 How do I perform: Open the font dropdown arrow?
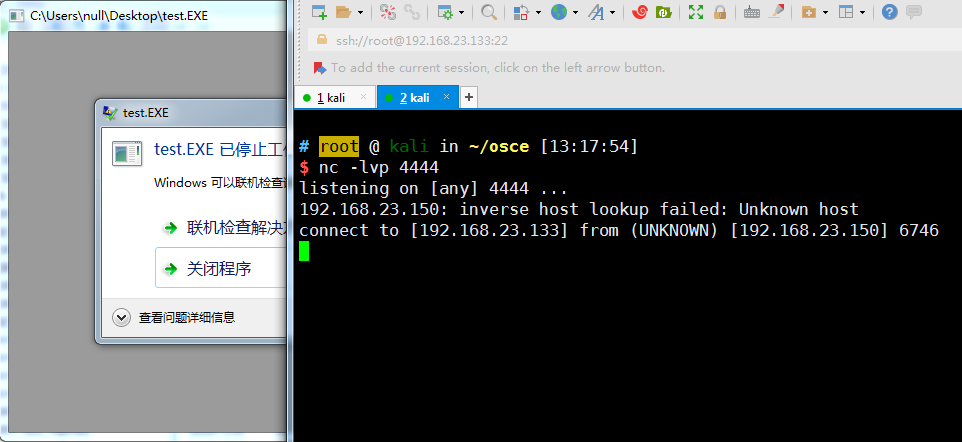click(x=612, y=13)
